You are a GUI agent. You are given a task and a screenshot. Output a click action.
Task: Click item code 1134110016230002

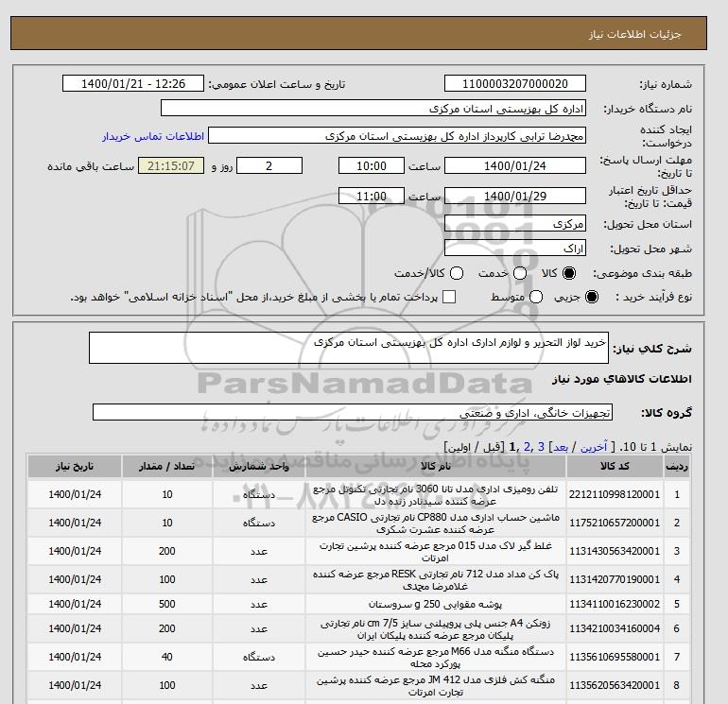coord(615,604)
